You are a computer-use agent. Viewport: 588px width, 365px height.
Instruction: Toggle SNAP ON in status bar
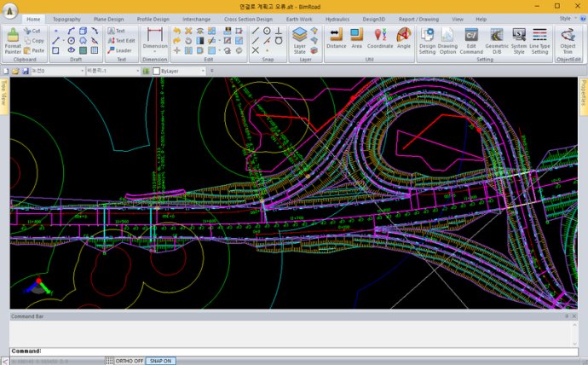point(160,361)
